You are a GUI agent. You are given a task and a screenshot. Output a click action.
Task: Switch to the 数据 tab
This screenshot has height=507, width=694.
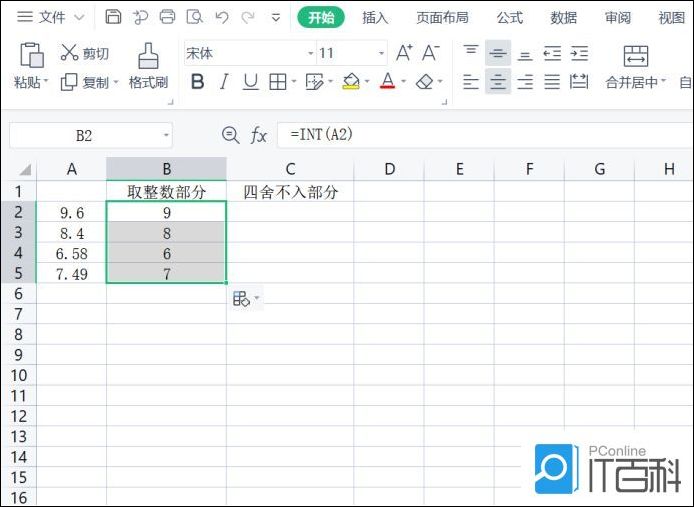[563, 18]
